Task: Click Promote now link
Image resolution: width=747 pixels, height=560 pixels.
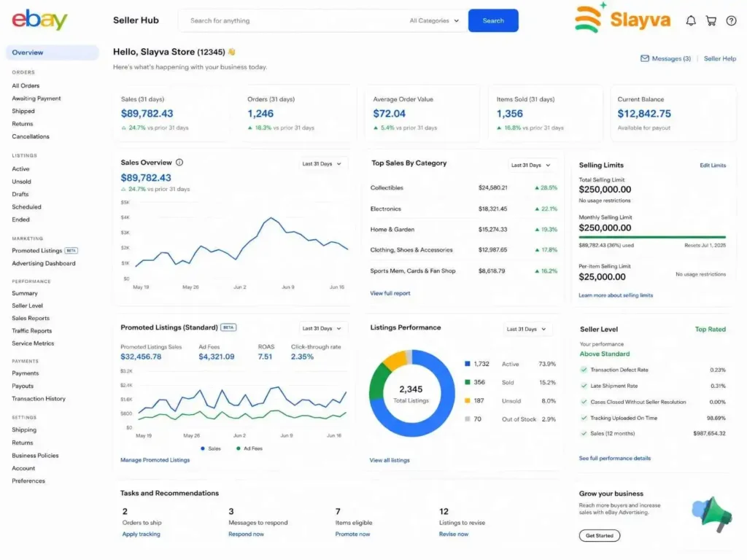Action: tap(352, 534)
